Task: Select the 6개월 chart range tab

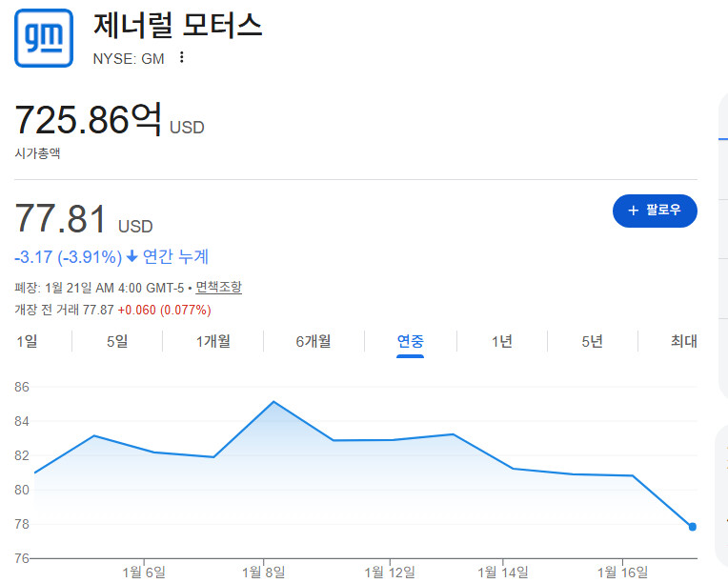Action: tap(313, 342)
